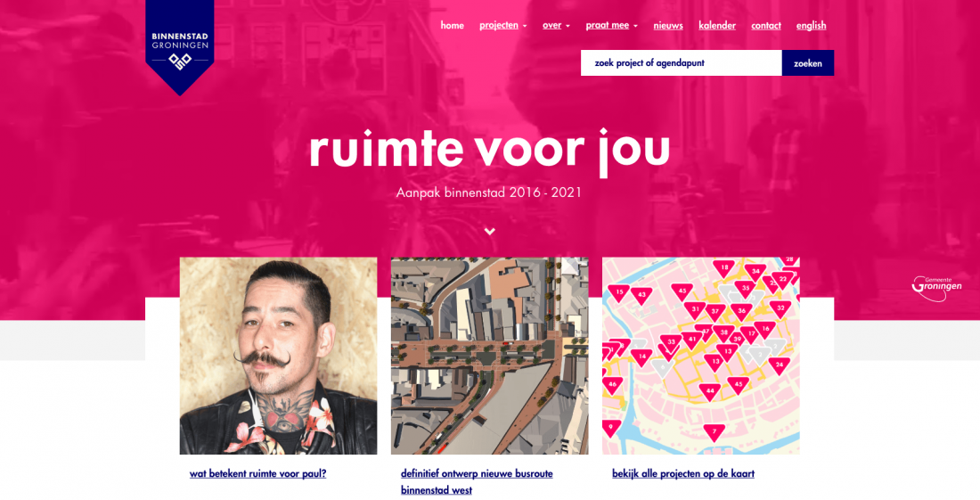Click the zoeken search button
This screenshot has height=500, width=980.
coord(807,63)
